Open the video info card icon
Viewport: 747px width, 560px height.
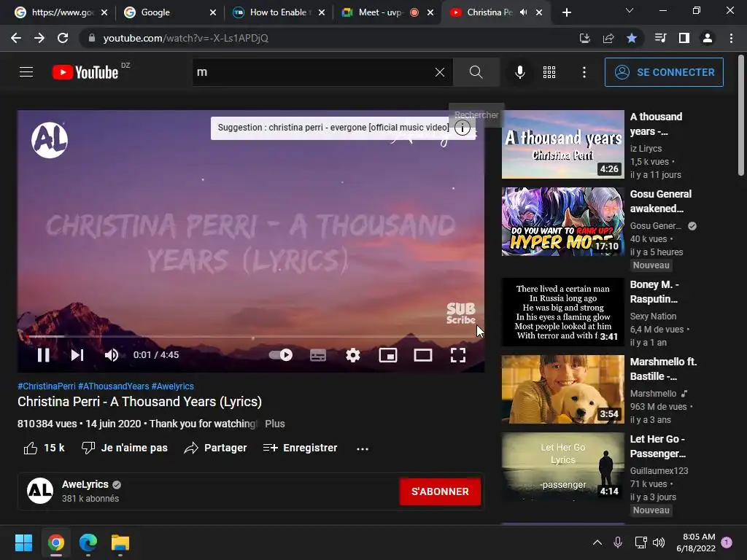click(x=462, y=128)
